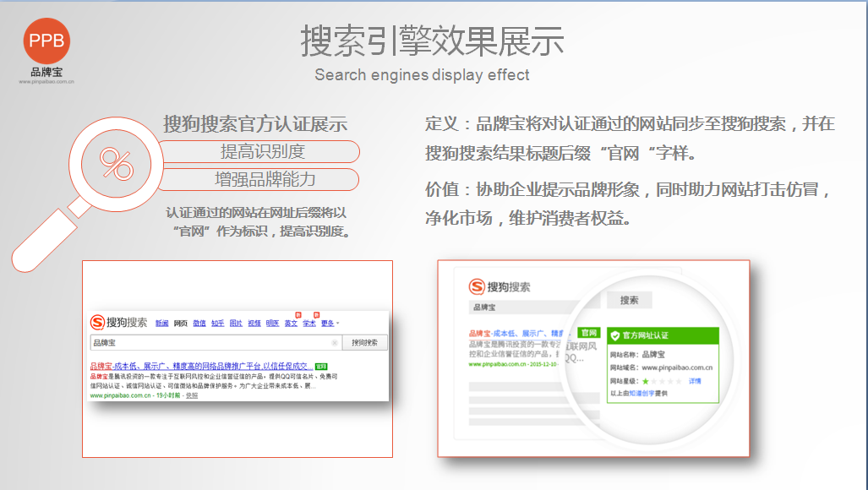868x490 pixels.
Task: Open the 图片 search tab
Action: click(236, 324)
